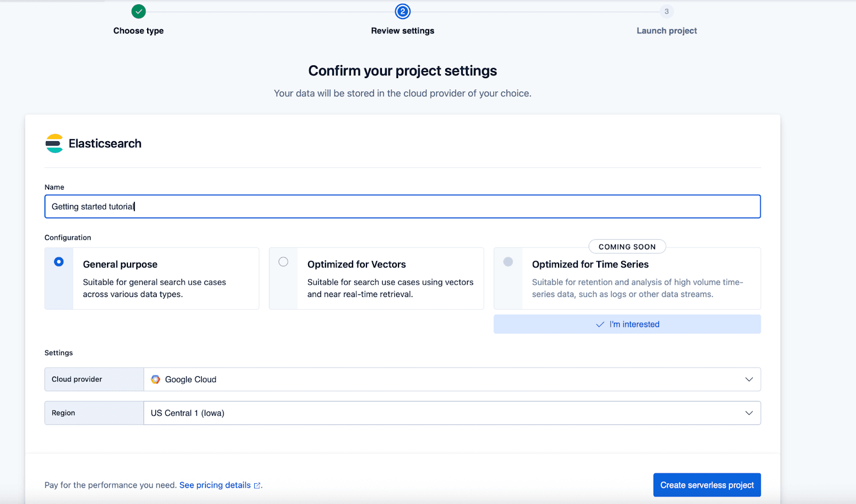This screenshot has width=856, height=504.
Task: Go back to the Choose type step
Action: click(x=138, y=30)
